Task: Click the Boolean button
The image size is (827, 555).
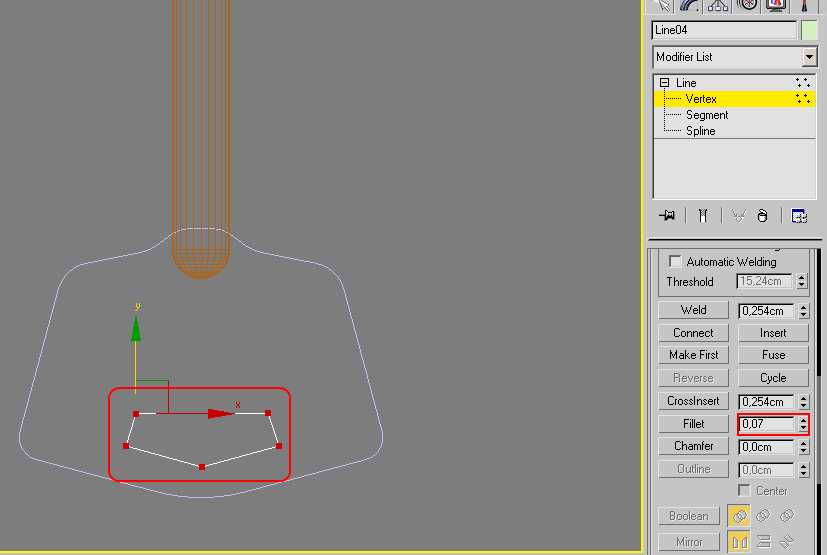Action: [x=689, y=515]
